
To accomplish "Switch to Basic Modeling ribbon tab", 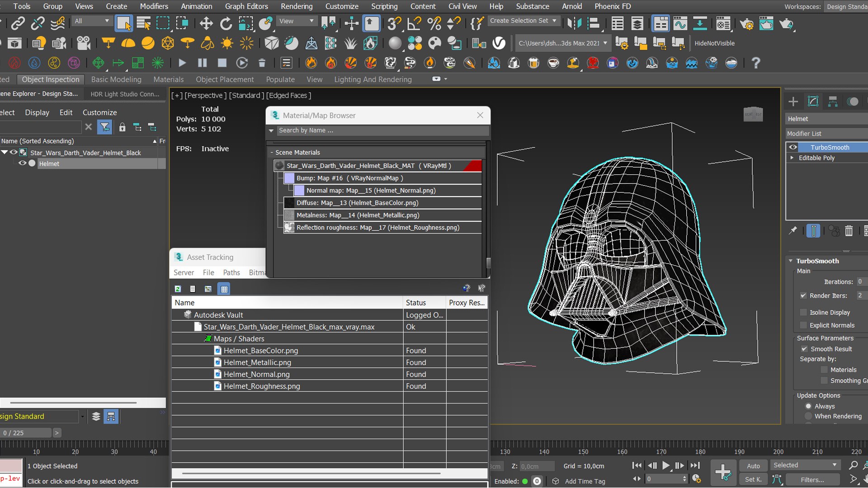I will click(116, 79).
